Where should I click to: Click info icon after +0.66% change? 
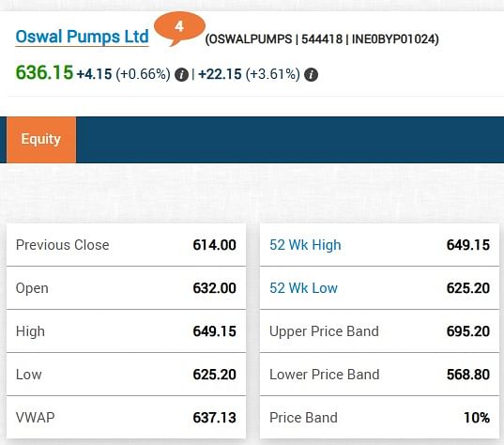tap(181, 75)
